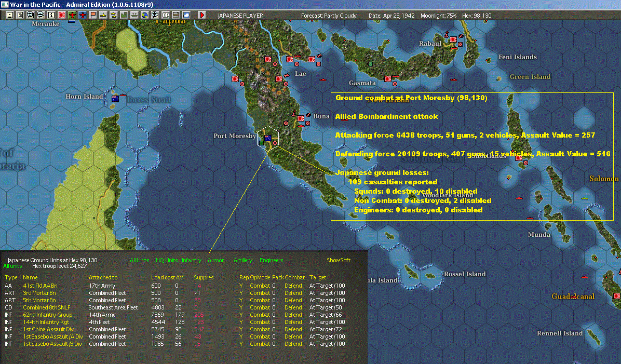Open the 5th Mortar Bn unit

pyautogui.click(x=39, y=300)
